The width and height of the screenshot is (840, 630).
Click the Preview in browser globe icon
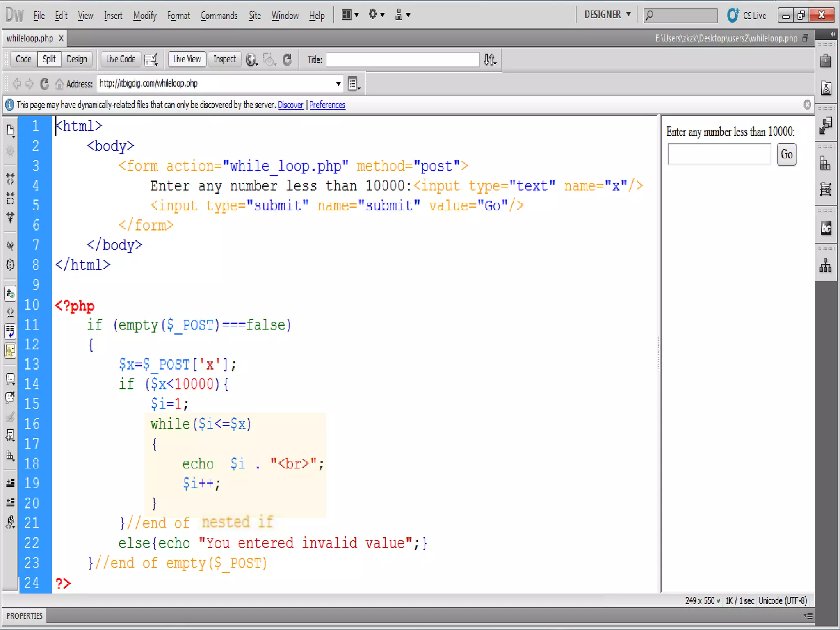(251, 60)
